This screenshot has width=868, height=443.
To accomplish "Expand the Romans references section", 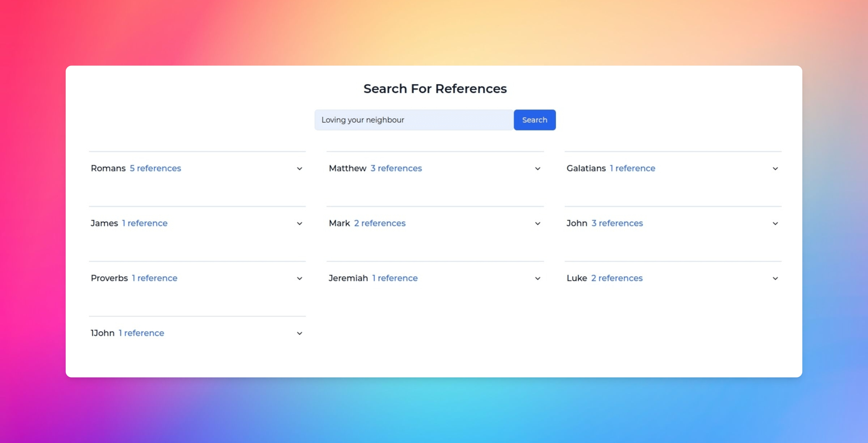I will pyautogui.click(x=299, y=168).
